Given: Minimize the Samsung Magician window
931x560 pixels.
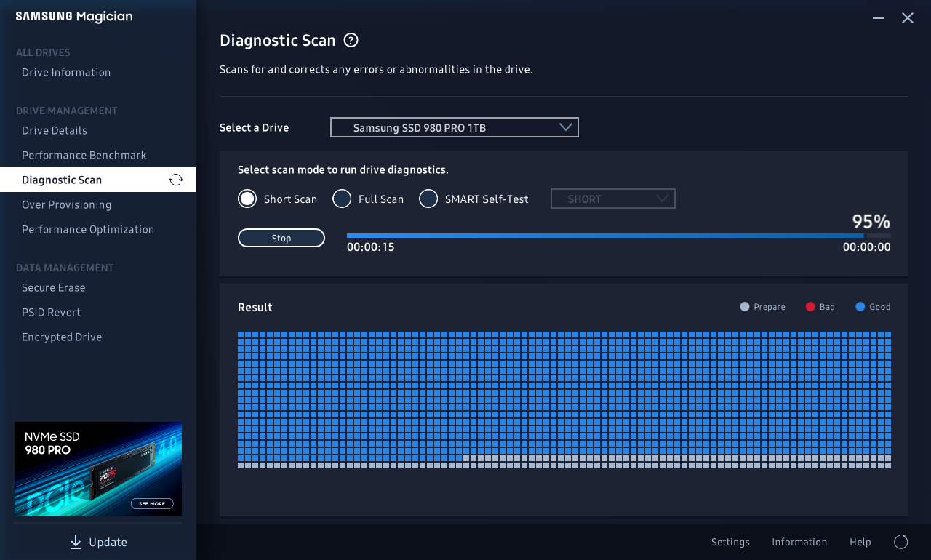Looking at the screenshot, I should point(879,17).
